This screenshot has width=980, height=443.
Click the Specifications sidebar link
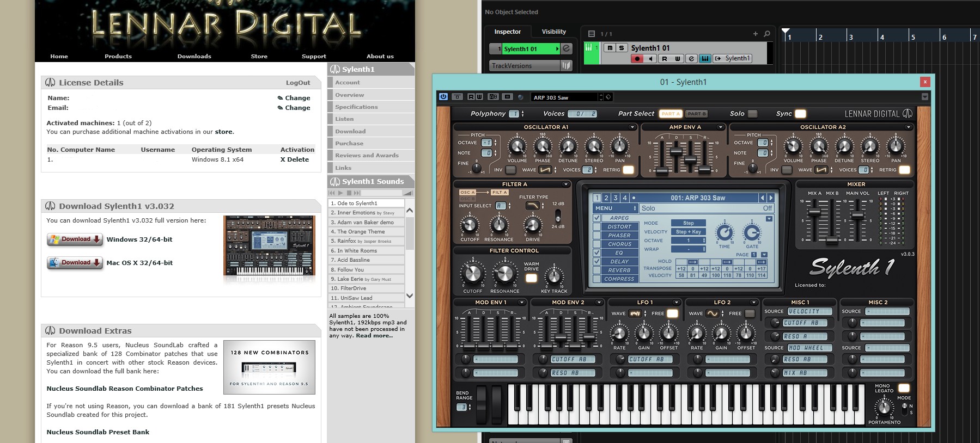tap(356, 107)
